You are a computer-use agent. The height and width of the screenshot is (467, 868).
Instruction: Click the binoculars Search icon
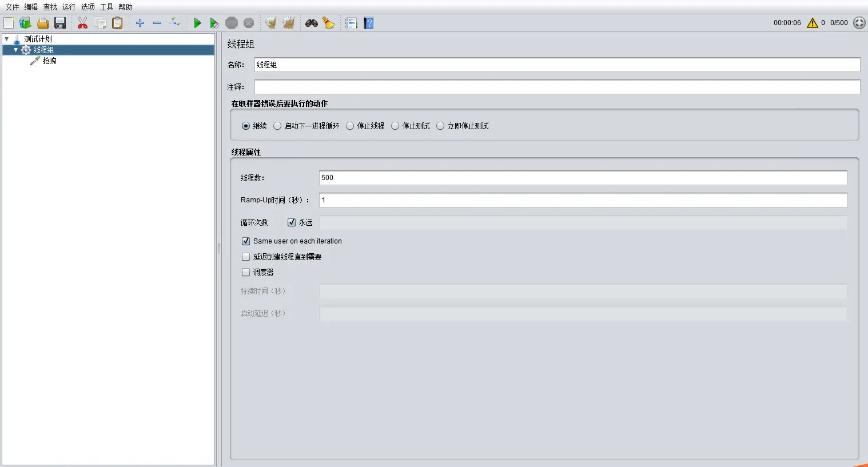(312, 23)
